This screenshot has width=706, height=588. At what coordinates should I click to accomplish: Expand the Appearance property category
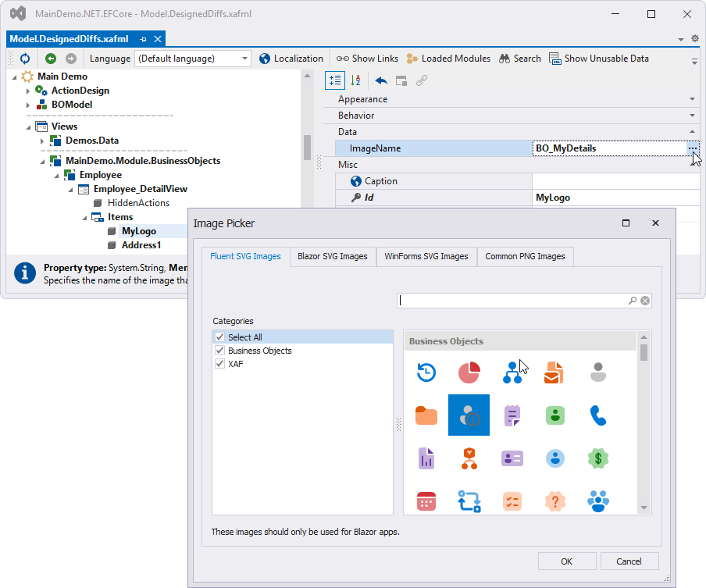click(692, 99)
